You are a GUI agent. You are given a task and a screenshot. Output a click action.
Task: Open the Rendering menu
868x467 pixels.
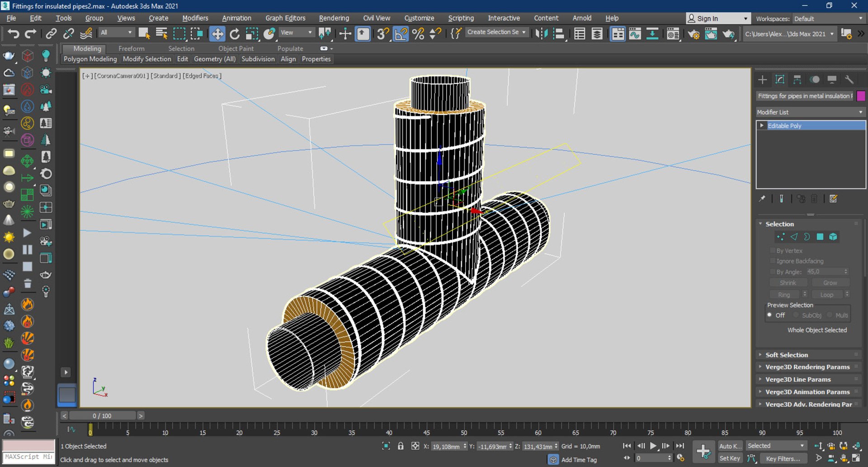point(334,18)
